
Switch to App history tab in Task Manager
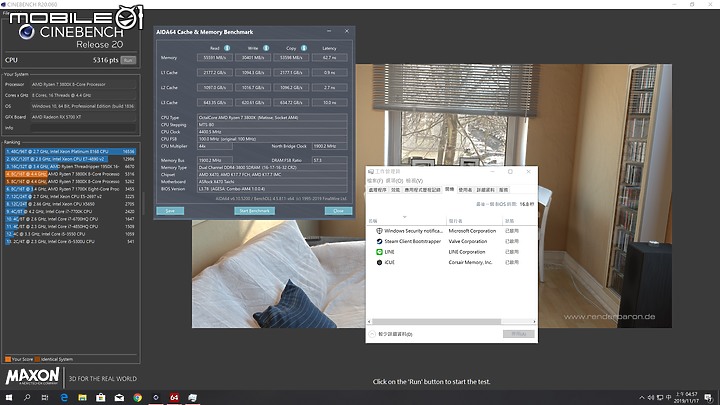point(422,190)
